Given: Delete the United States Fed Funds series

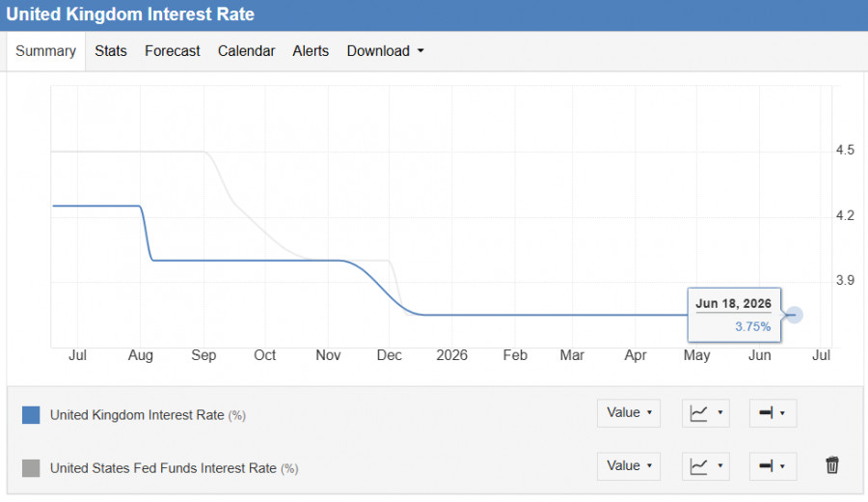Looking at the screenshot, I should pos(832,465).
